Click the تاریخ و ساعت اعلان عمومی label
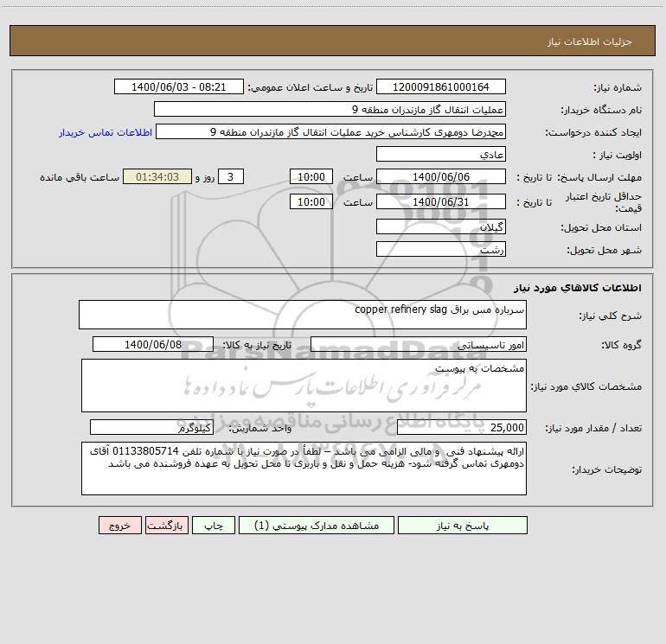 [x=311, y=87]
